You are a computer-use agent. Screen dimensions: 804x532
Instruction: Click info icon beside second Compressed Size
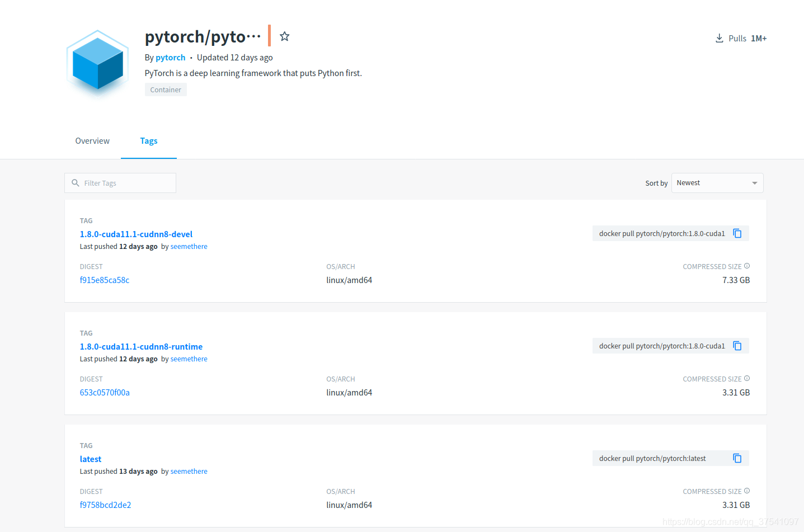tap(747, 379)
